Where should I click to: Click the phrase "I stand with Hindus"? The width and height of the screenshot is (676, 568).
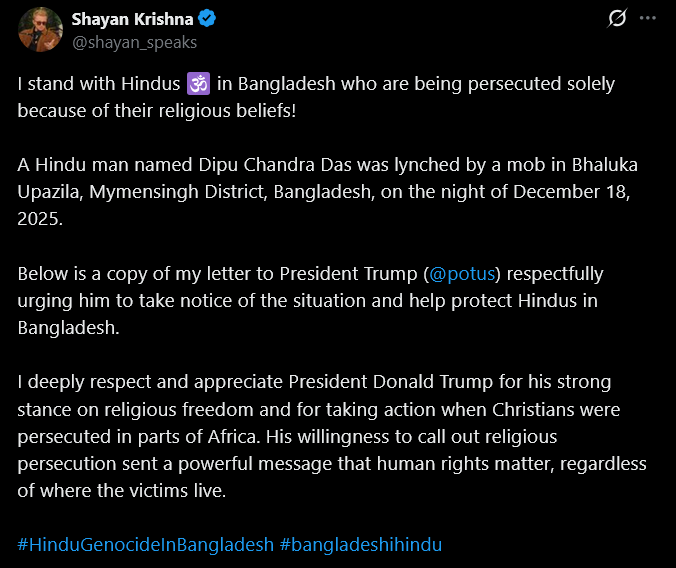(98, 83)
